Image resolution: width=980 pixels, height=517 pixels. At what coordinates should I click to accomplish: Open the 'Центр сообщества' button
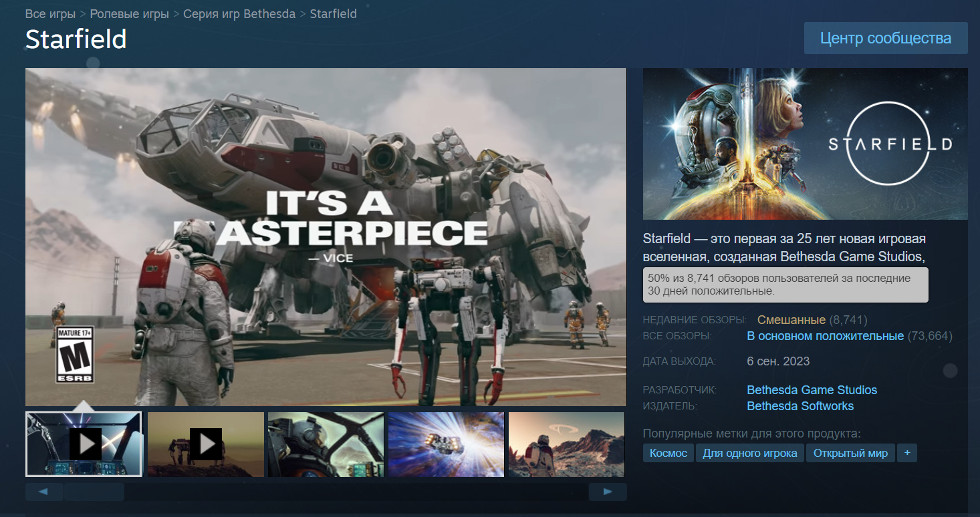point(886,38)
